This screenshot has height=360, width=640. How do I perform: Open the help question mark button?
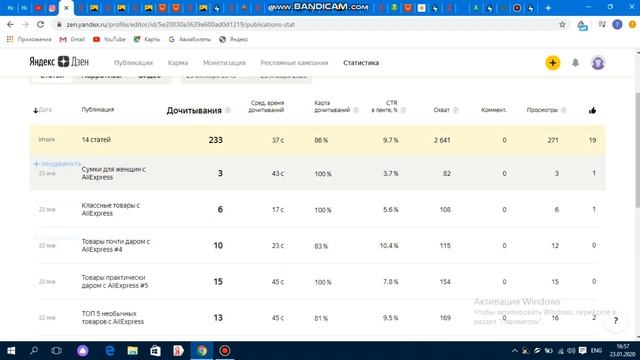[616, 320]
